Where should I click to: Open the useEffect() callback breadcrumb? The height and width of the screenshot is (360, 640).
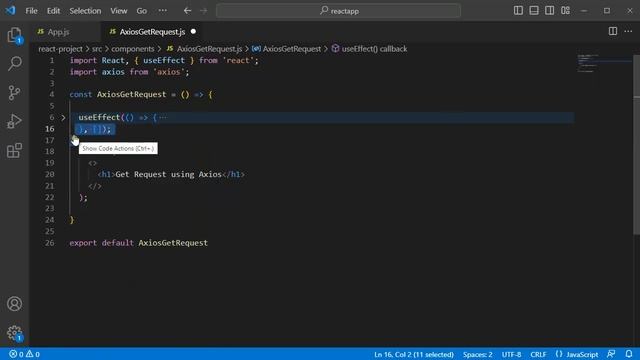tap(374, 49)
